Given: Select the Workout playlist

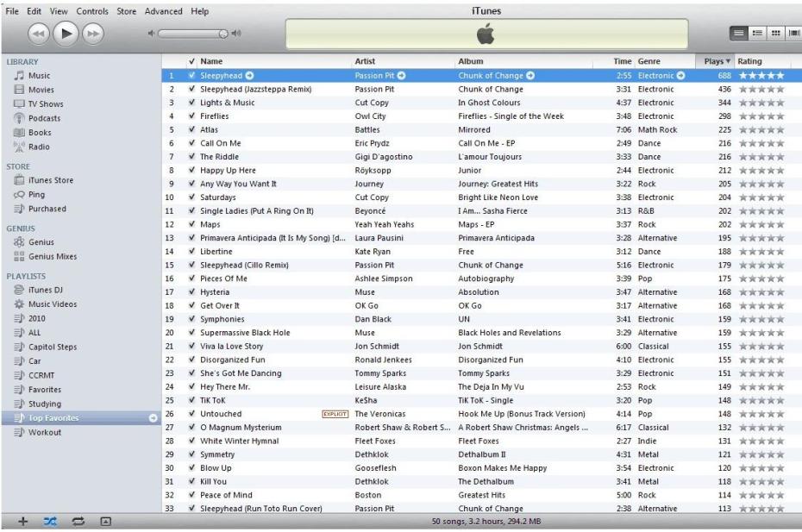Looking at the screenshot, I should 44,432.
